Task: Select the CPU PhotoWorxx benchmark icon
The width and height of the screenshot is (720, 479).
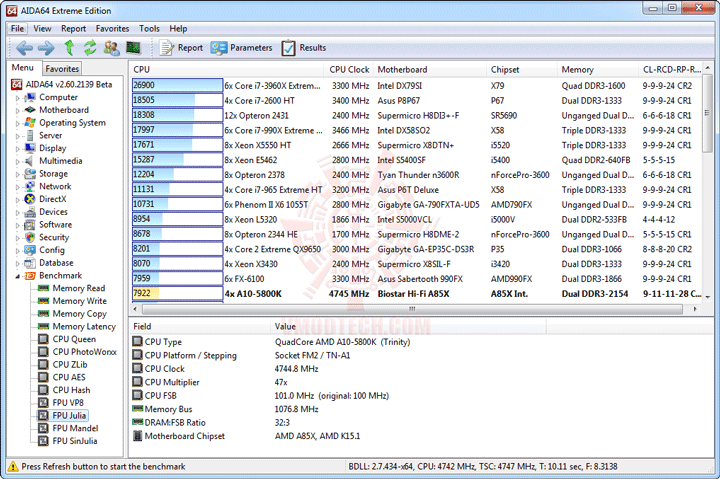Action: (x=43, y=352)
